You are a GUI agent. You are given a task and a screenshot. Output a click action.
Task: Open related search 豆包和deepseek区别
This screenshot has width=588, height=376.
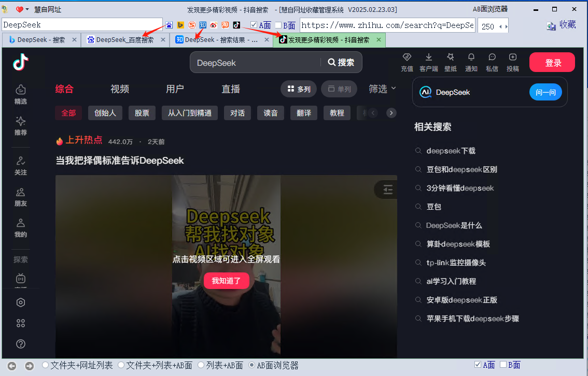point(461,170)
